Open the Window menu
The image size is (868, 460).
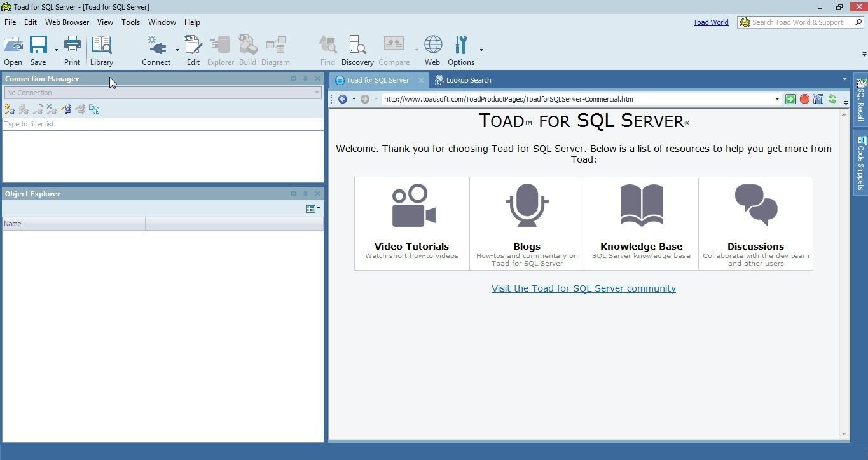(162, 22)
